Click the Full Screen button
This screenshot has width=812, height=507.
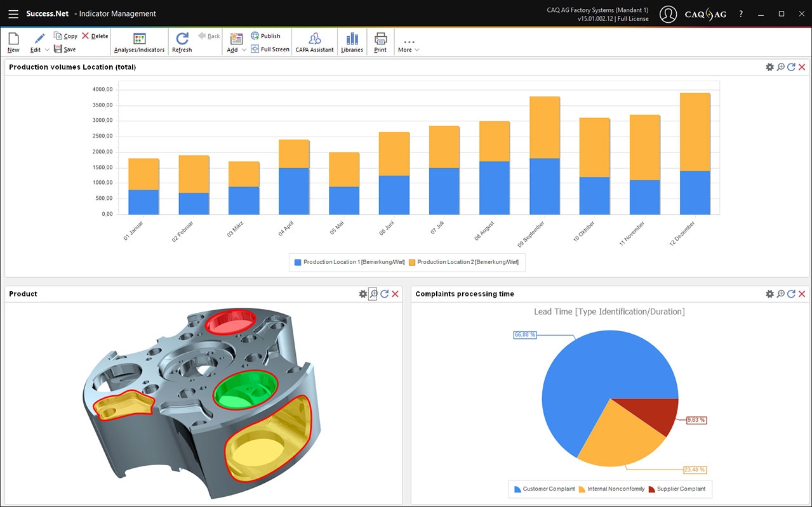(x=270, y=49)
